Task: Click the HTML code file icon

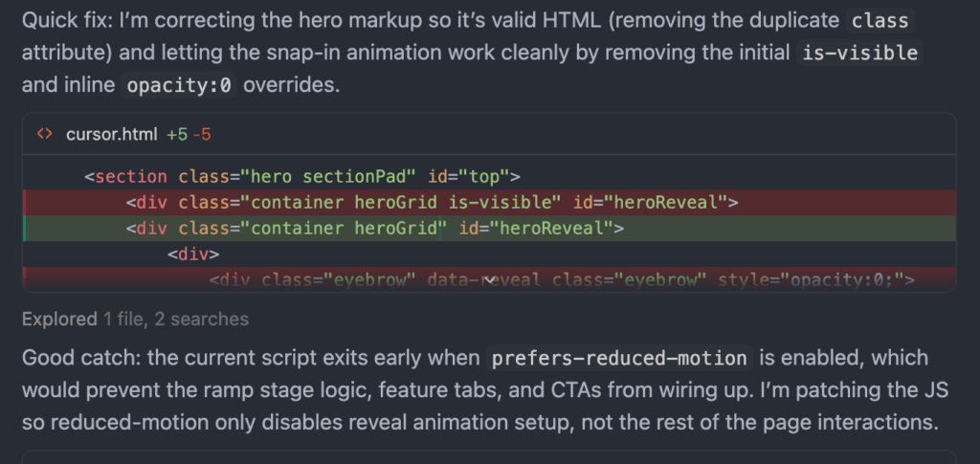Action: [x=44, y=134]
